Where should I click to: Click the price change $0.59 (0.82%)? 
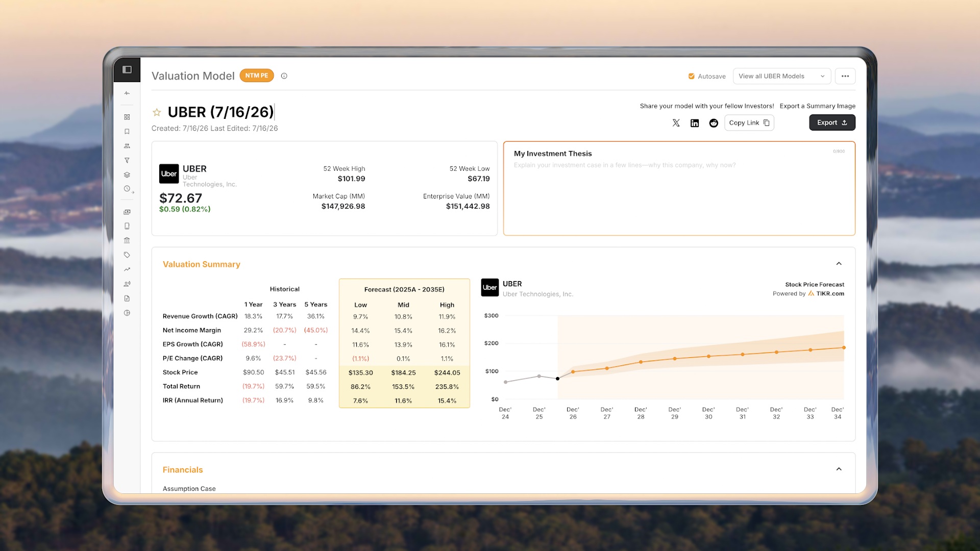[185, 209]
